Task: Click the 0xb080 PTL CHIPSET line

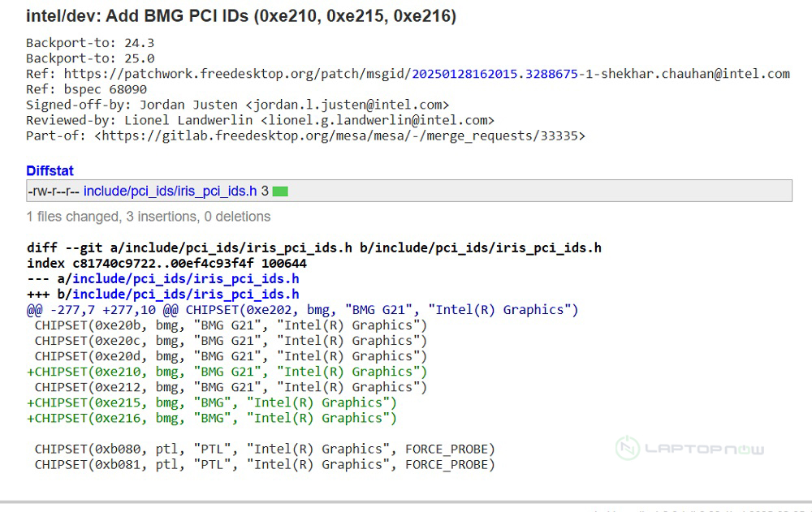Action: click(264, 449)
